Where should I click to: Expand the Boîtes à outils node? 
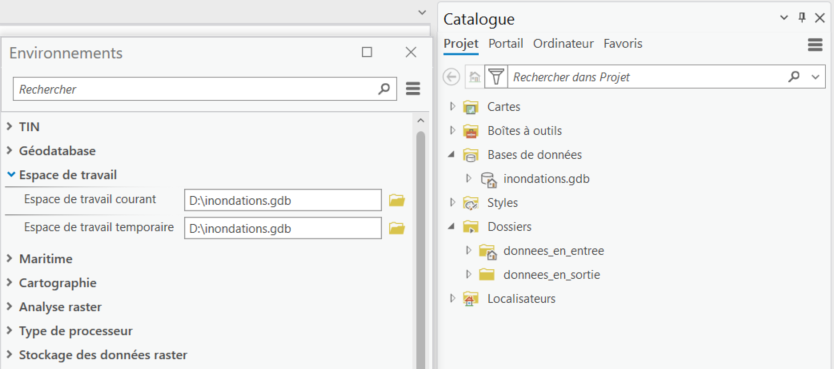(x=453, y=130)
